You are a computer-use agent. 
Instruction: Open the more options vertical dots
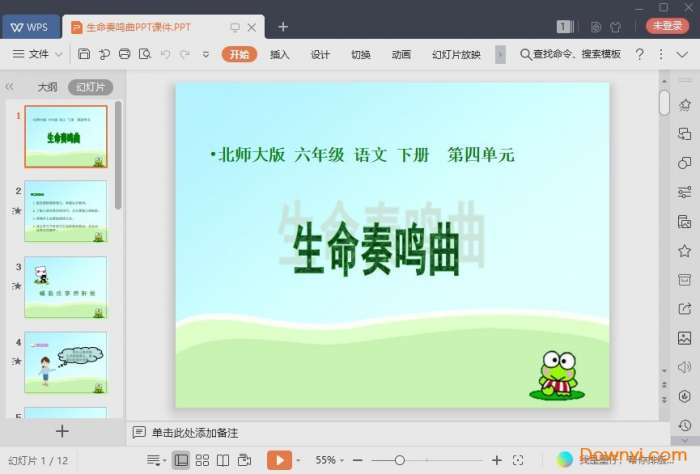[661, 54]
